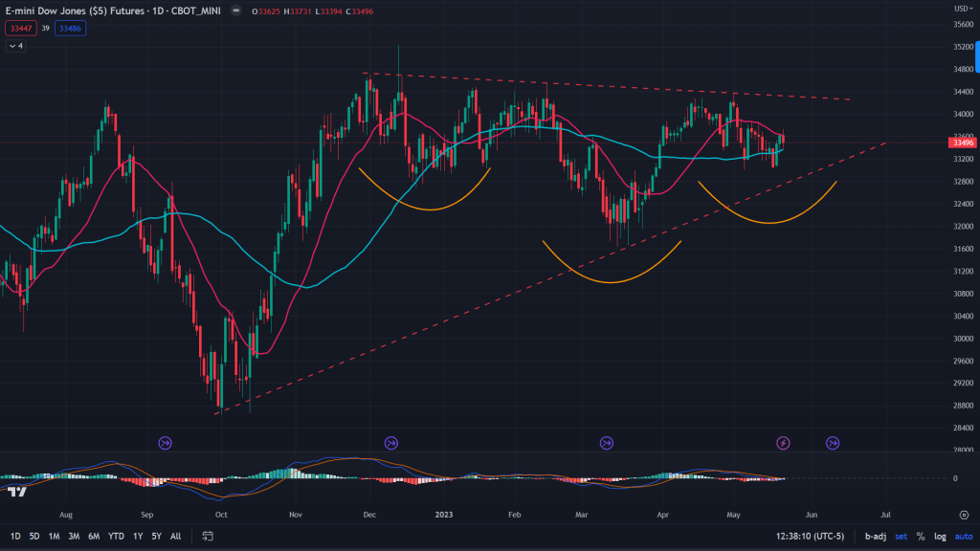This screenshot has width=980, height=551.
Task: Open the USD currency dropdown
Action: click(960, 9)
